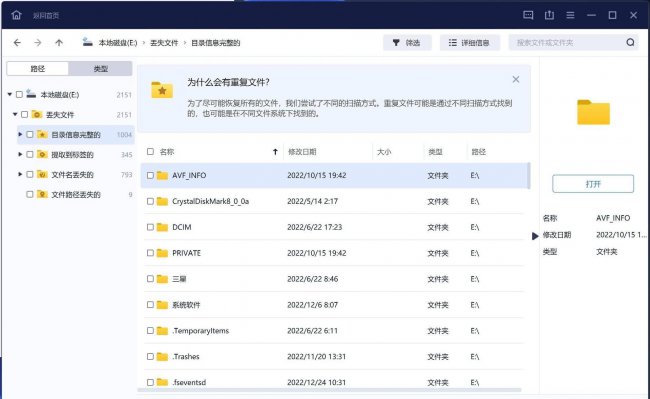Sort by the 类型 column header

point(435,152)
